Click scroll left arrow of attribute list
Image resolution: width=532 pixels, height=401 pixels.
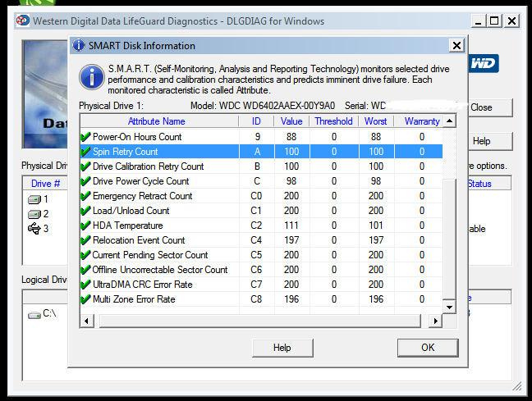click(x=86, y=321)
